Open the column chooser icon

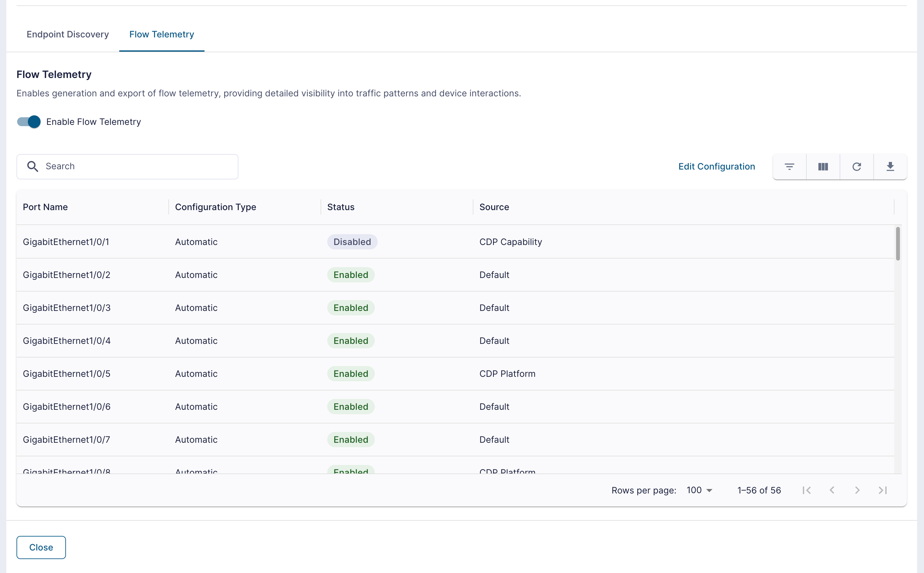tap(823, 167)
